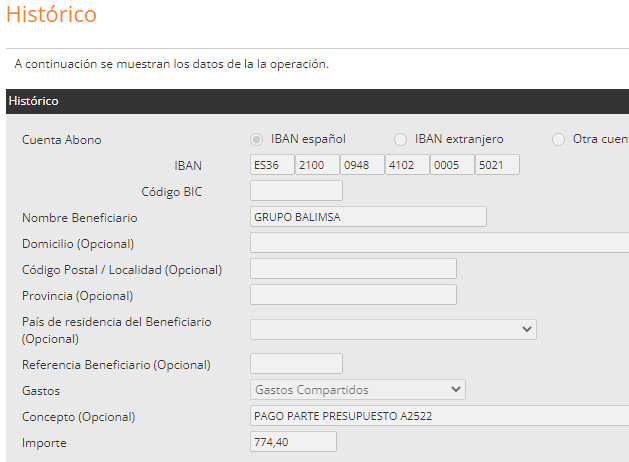
Task: Click the dark Histórico section header bar
Action: (x=314, y=101)
